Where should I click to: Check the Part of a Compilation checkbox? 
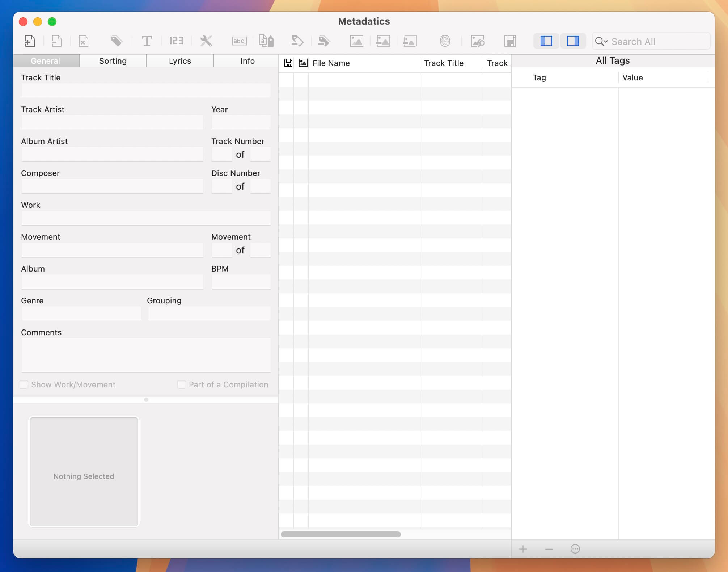tap(181, 384)
